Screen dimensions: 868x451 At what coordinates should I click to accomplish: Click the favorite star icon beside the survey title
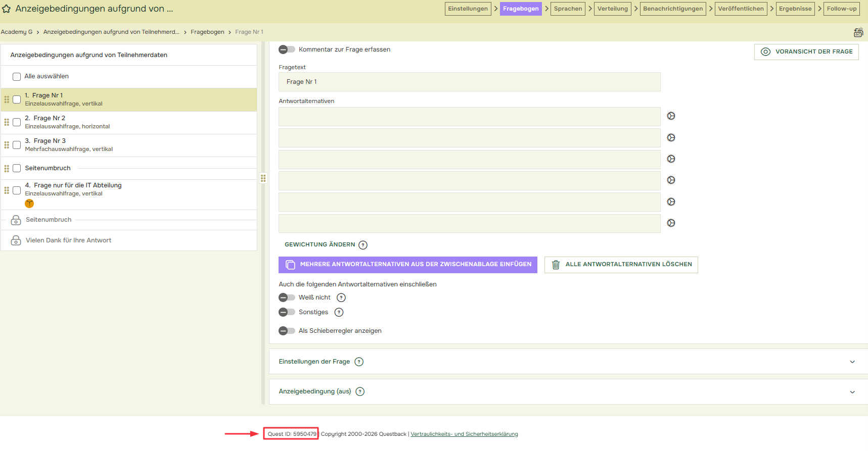tap(7, 9)
